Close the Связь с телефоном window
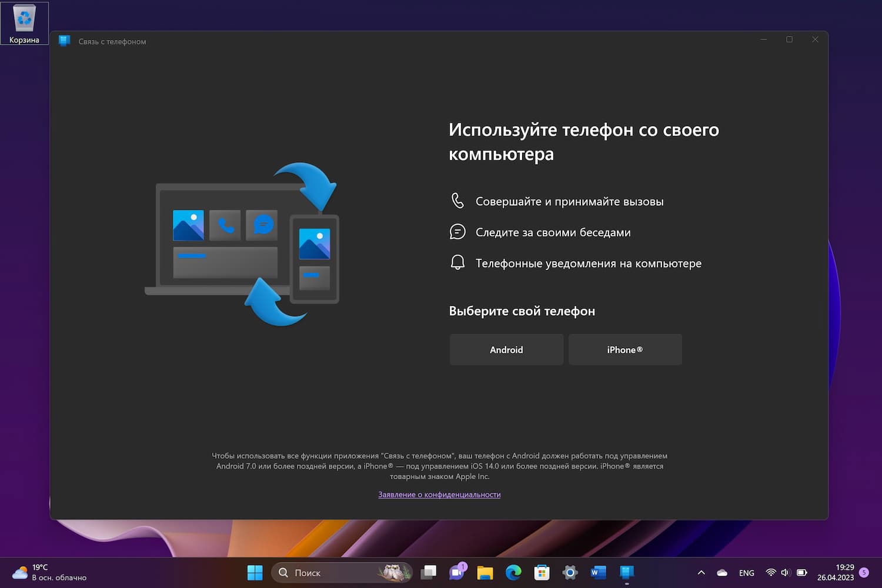882x588 pixels. (815, 39)
